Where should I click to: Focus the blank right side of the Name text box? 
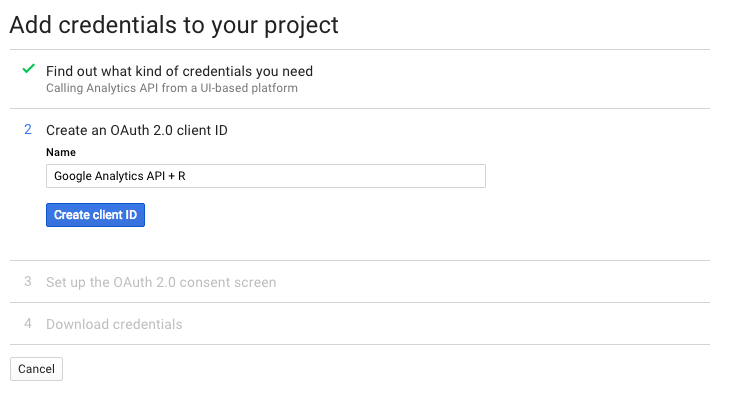337,176
